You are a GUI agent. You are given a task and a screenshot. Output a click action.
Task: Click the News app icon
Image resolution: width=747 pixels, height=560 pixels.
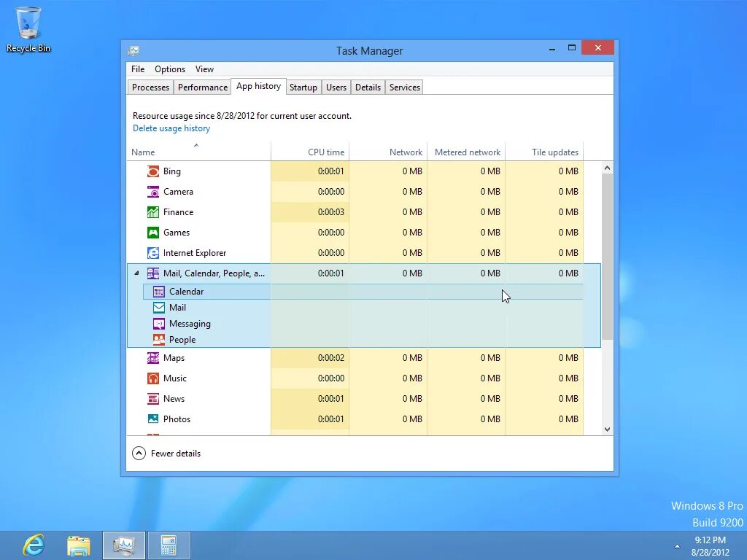coord(153,399)
